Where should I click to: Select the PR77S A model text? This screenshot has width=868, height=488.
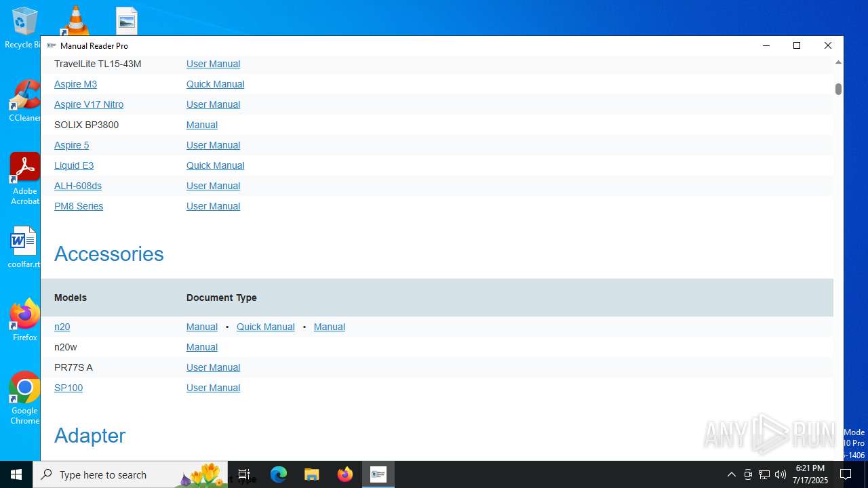click(x=73, y=367)
